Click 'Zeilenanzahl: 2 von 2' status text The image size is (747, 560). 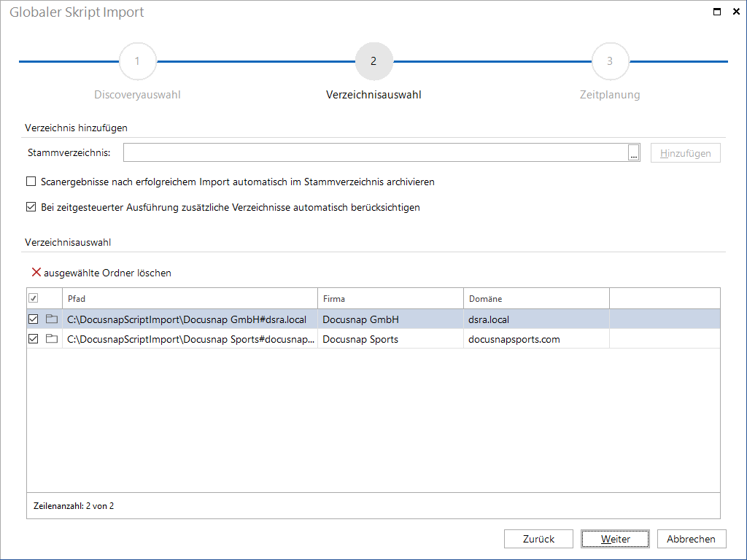(74, 506)
